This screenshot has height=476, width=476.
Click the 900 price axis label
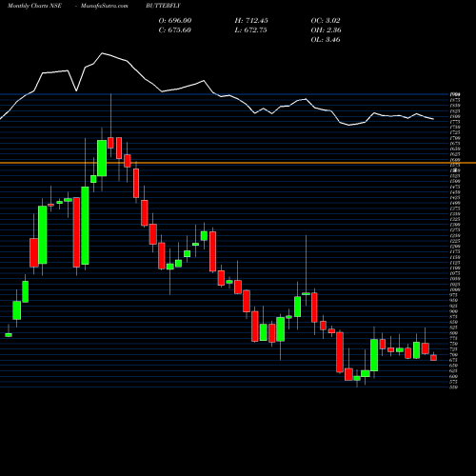[453, 311]
